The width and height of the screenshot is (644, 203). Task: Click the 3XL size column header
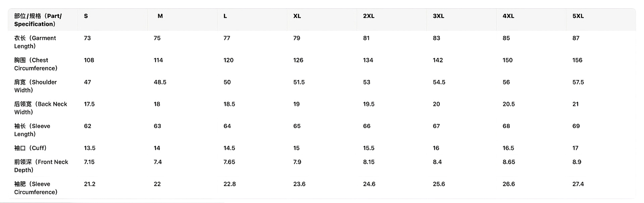(438, 16)
